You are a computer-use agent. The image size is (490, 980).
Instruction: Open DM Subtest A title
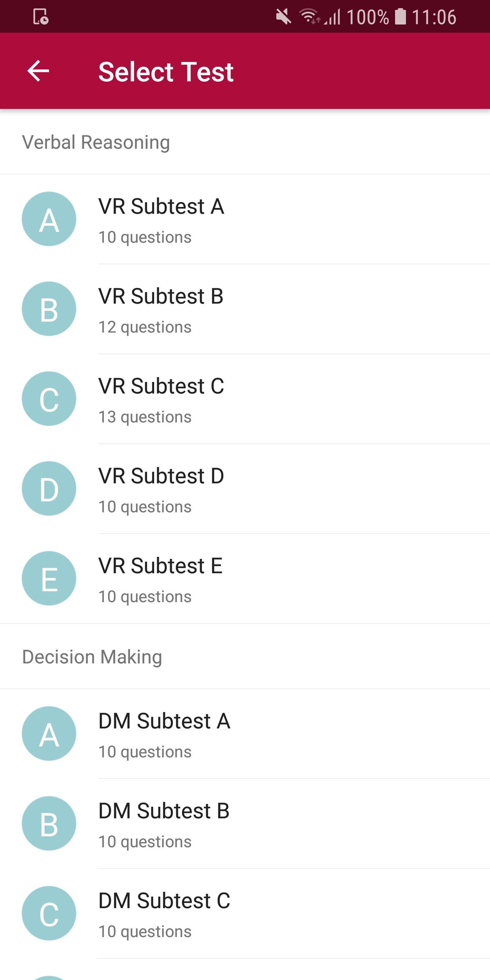[164, 721]
